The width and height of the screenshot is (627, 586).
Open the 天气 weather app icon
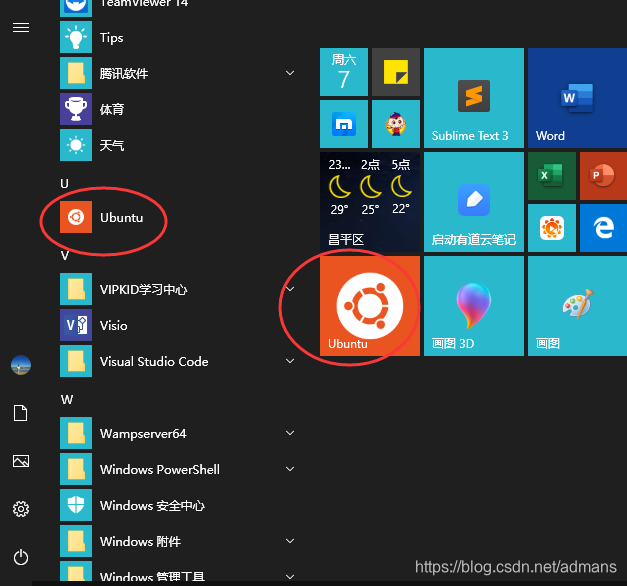click(76, 145)
